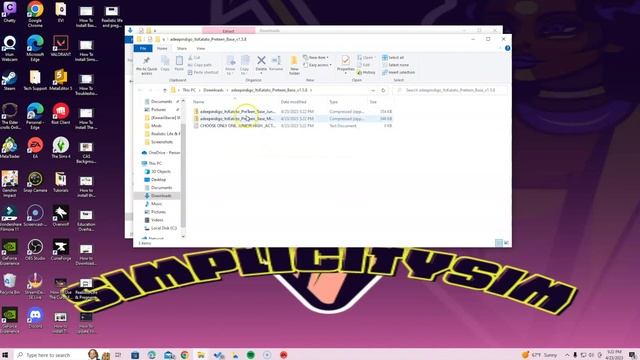Click the History icon in Open group
The height and width of the screenshot is (360, 640).
point(366,72)
